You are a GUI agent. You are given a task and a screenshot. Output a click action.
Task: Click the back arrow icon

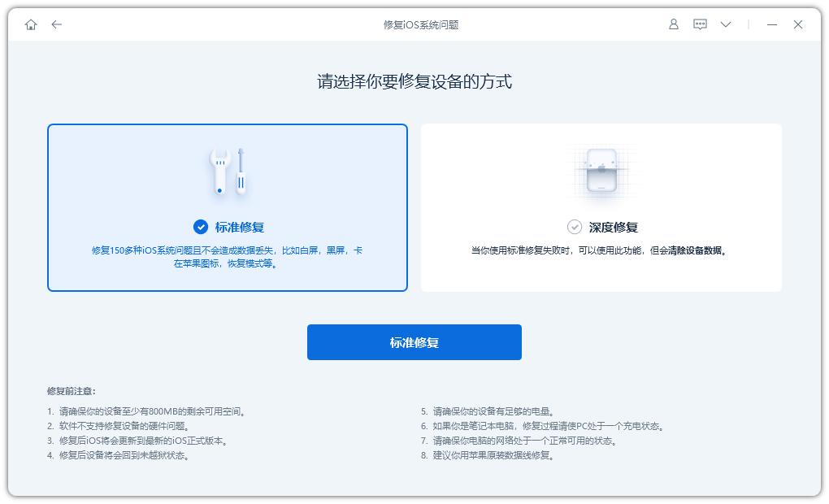pos(57,24)
